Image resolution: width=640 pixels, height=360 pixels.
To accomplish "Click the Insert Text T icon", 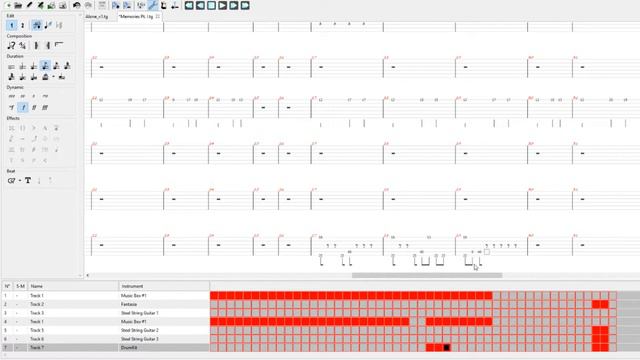I will coord(28,180).
